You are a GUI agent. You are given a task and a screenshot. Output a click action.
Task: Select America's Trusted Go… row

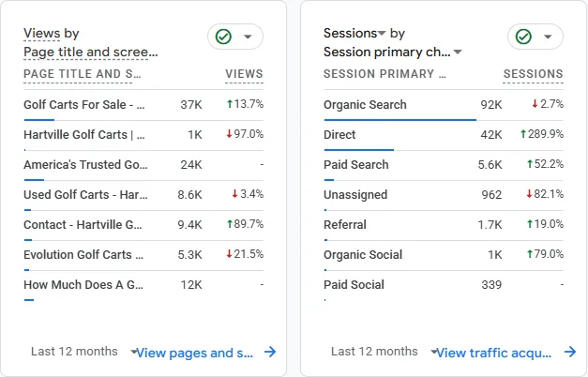coord(143,165)
